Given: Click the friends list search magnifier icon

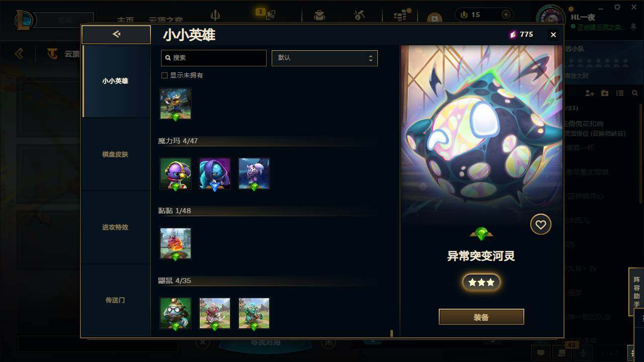Looking at the screenshot, I should pos(635,94).
